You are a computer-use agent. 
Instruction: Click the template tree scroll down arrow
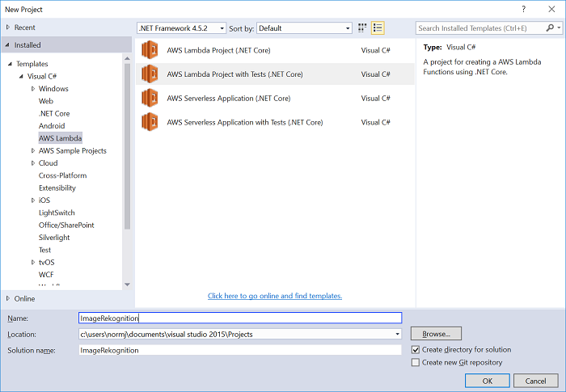pos(127,285)
